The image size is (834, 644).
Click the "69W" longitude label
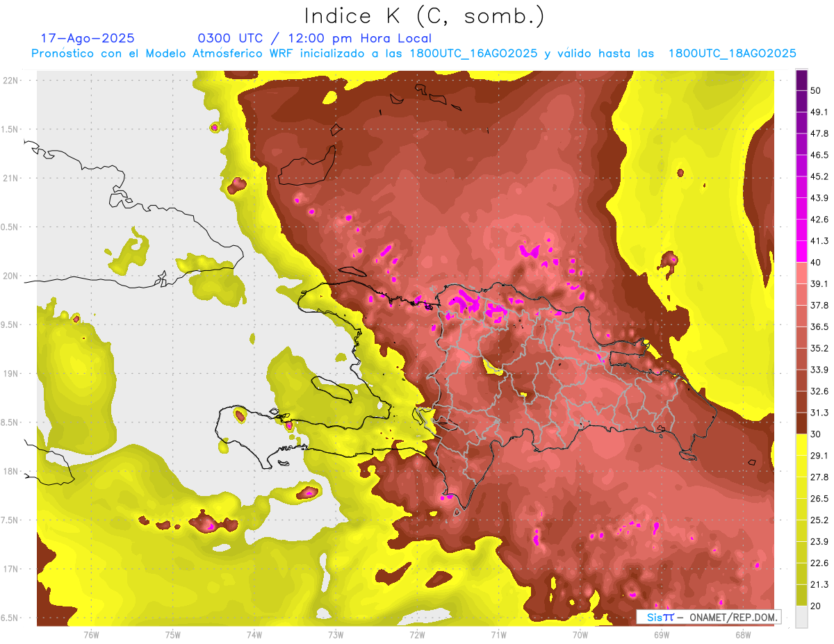pos(662,634)
